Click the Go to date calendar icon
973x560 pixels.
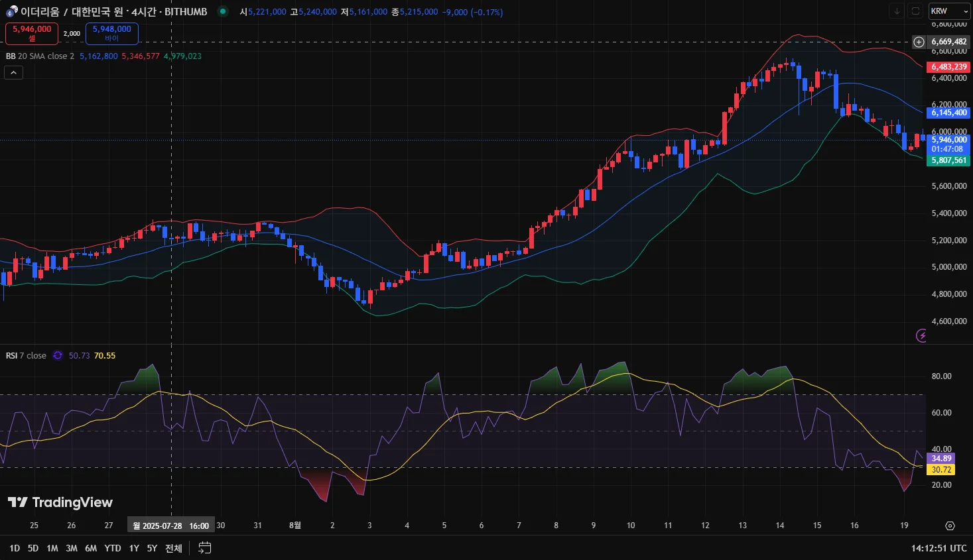click(205, 548)
